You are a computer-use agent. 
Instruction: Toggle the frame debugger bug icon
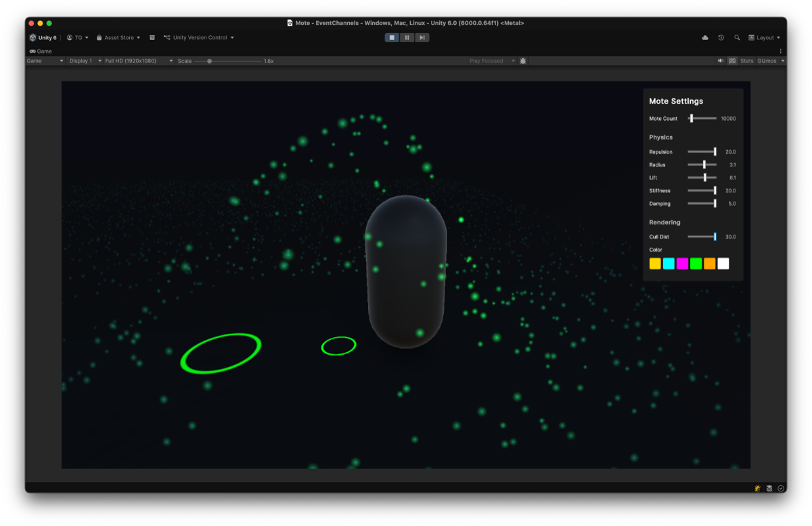point(523,61)
